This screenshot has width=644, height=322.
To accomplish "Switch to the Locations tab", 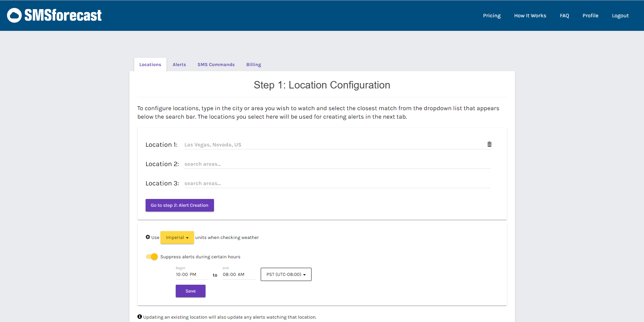I will [150, 64].
